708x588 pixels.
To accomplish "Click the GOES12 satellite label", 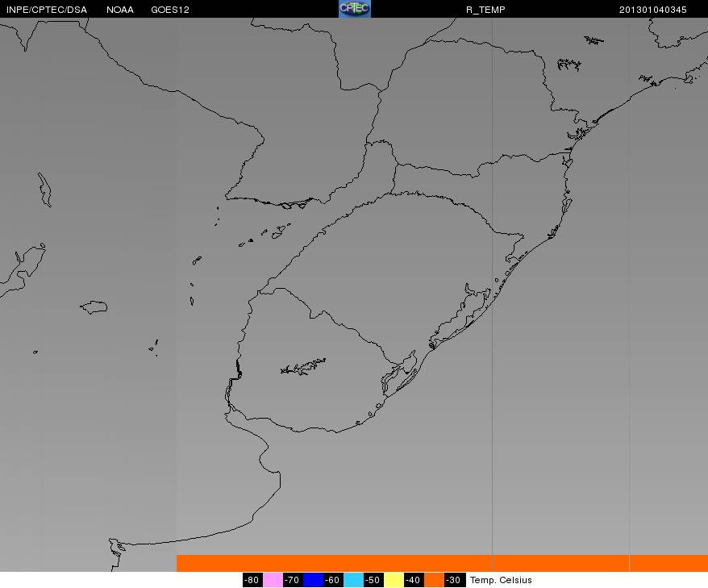I will point(170,10).
